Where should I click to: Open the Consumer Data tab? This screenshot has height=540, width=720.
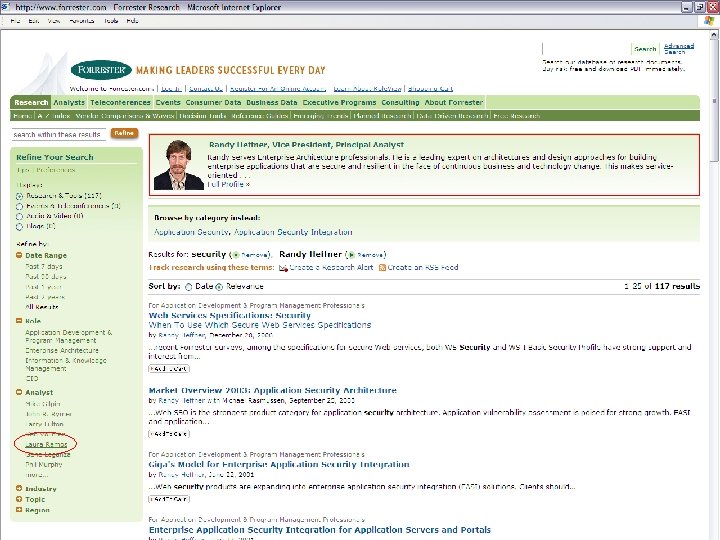213,102
